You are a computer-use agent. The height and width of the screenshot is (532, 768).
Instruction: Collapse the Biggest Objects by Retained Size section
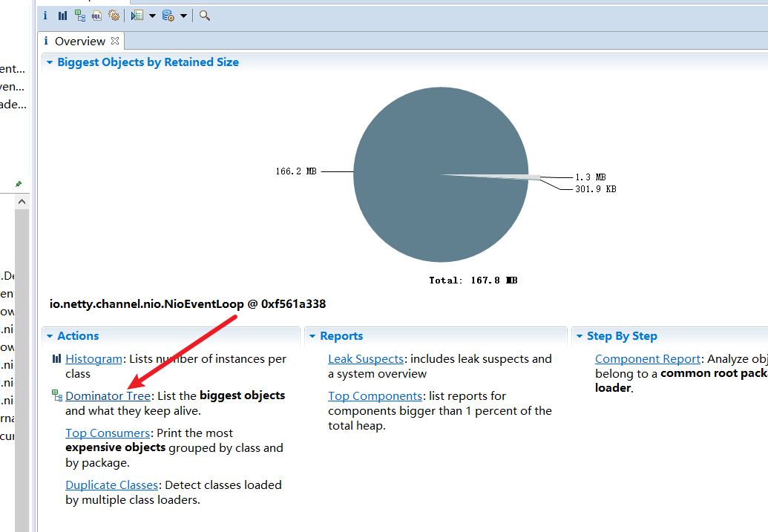(50, 63)
